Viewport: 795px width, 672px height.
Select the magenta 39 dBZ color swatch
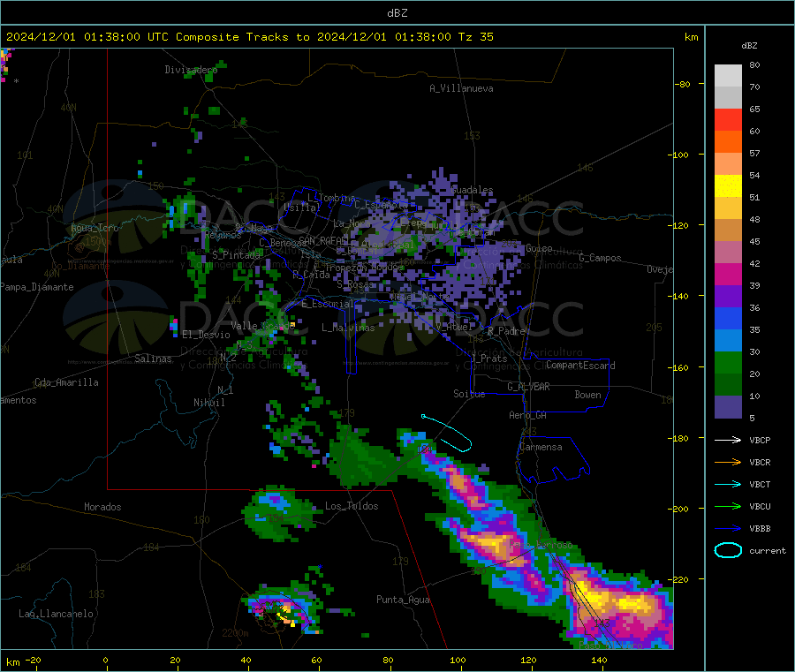pyautogui.click(x=728, y=274)
